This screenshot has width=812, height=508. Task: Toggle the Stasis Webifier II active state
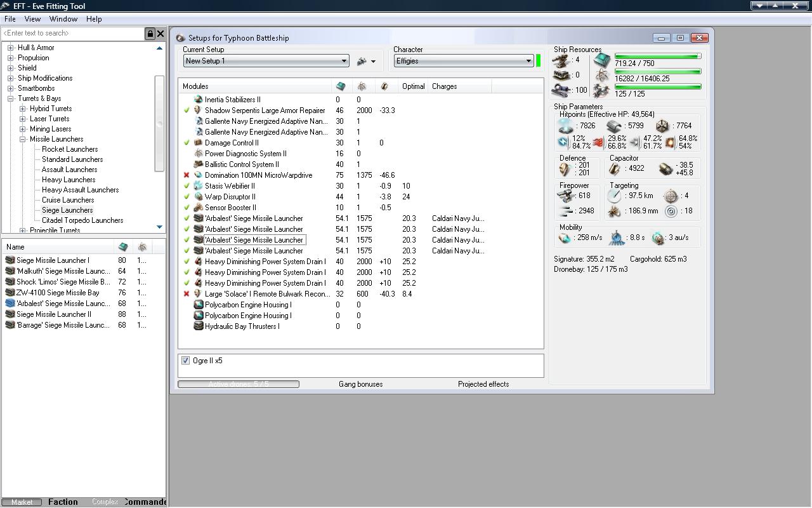pyautogui.click(x=187, y=186)
